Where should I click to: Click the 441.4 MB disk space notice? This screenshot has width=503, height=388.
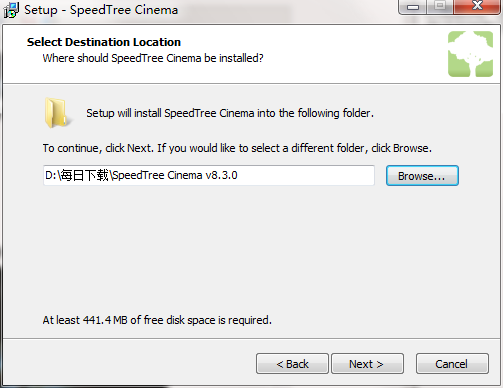point(157,320)
